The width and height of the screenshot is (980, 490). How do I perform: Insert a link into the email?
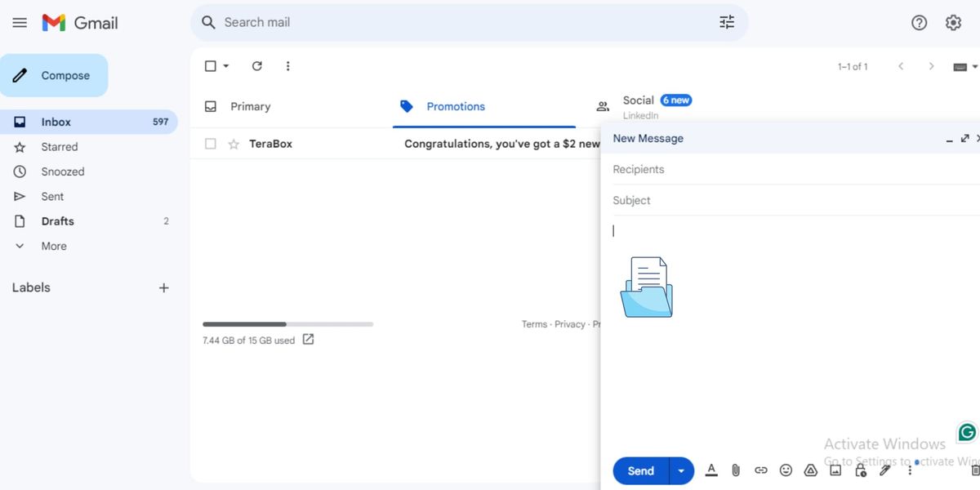tap(760, 470)
